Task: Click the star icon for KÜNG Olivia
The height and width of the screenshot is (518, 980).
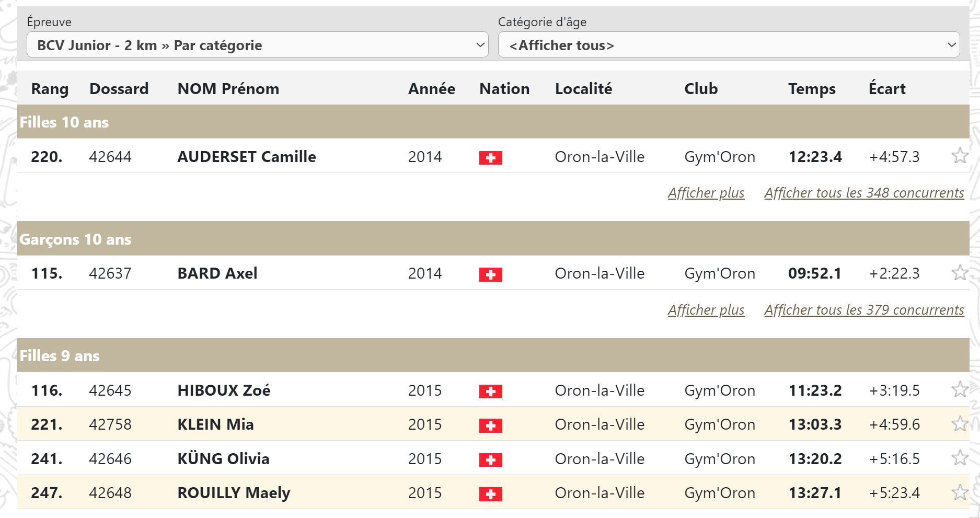Action: (x=960, y=458)
